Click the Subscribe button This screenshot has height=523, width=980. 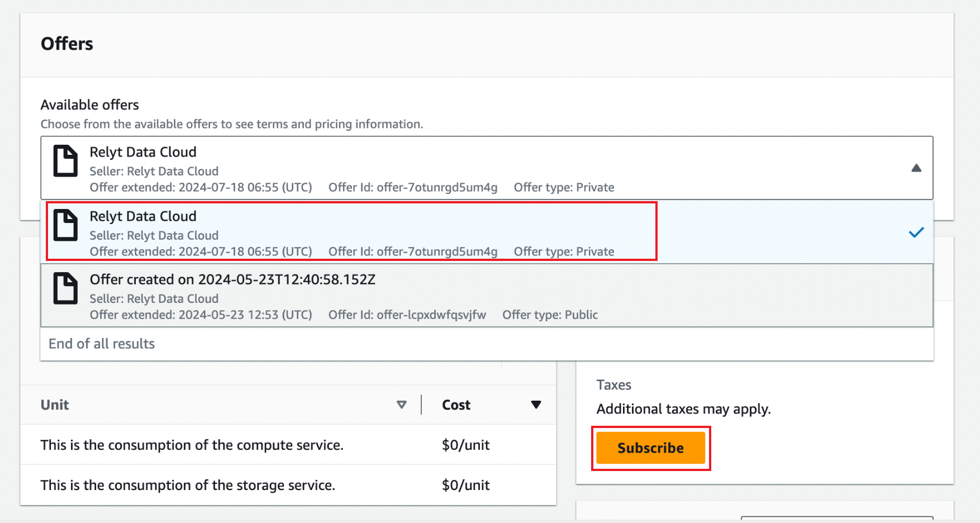tap(650, 448)
